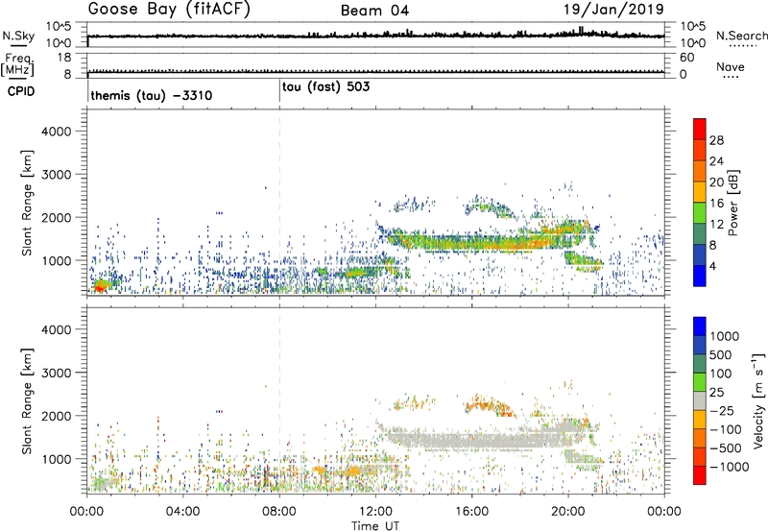This screenshot has width=768, height=532.
Task: Select the "themis (tau) -3310" CPID entry
Action: [152, 95]
